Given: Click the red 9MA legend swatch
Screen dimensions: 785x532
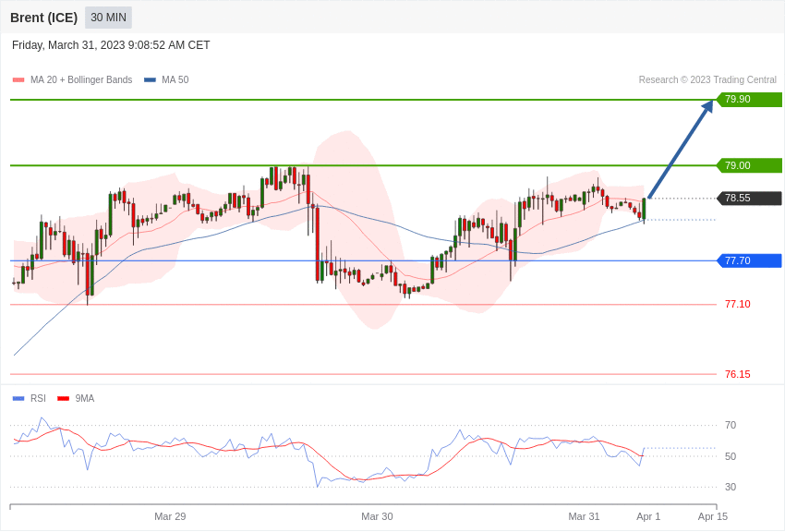Looking at the screenshot, I should [63, 398].
